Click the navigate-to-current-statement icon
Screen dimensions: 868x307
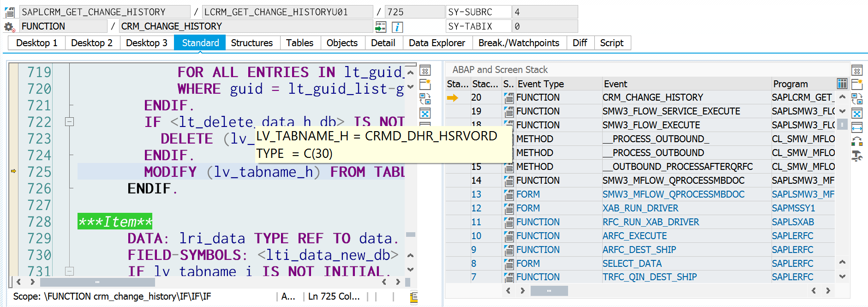coord(381,27)
